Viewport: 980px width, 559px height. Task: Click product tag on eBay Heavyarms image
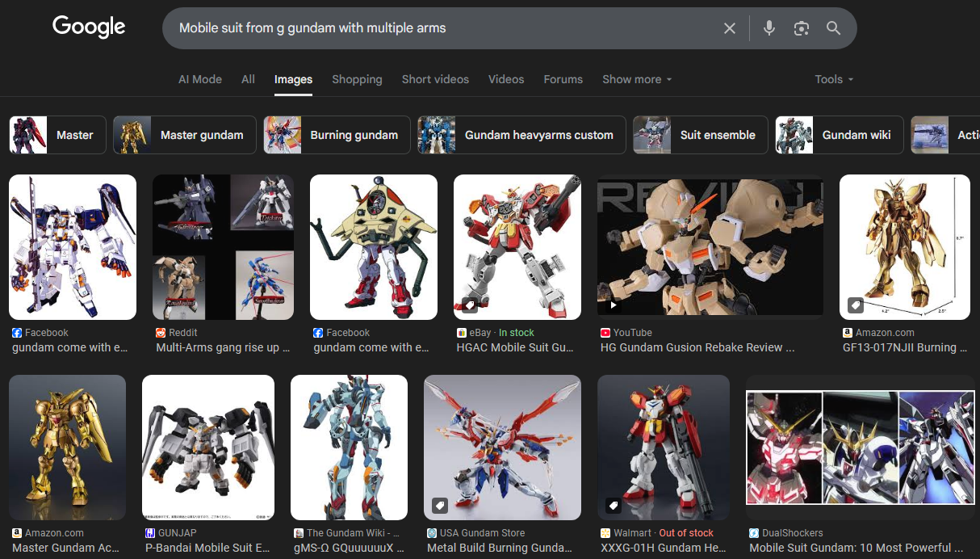[469, 305]
